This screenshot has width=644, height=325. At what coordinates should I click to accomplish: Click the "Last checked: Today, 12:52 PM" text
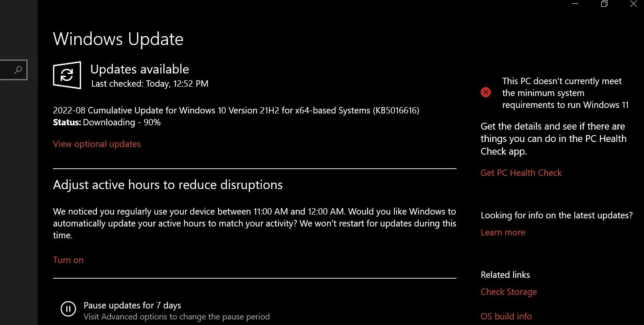pyautogui.click(x=150, y=84)
